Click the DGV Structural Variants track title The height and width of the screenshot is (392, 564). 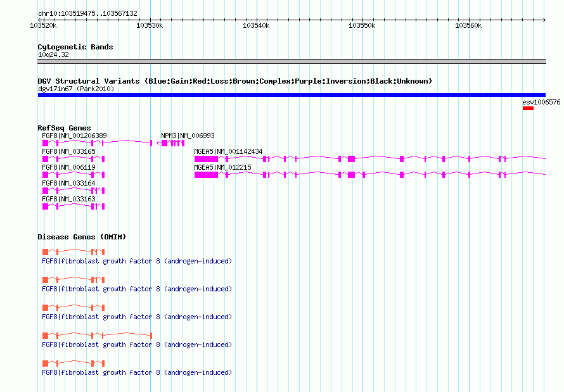(x=235, y=81)
